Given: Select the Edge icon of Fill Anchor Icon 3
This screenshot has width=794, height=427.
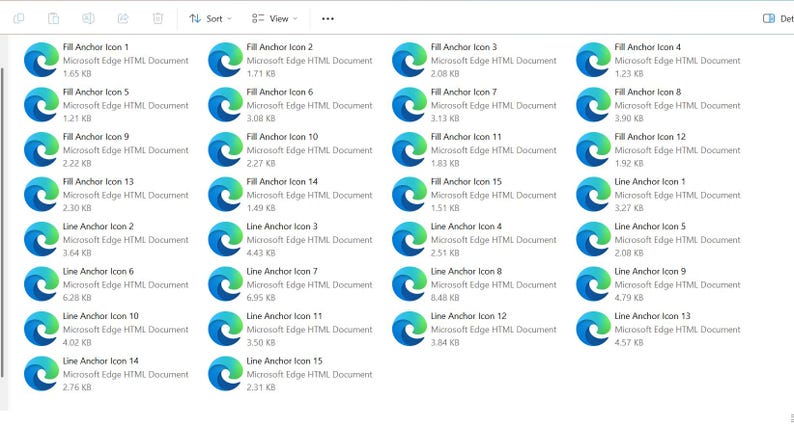Looking at the screenshot, I should (409, 60).
